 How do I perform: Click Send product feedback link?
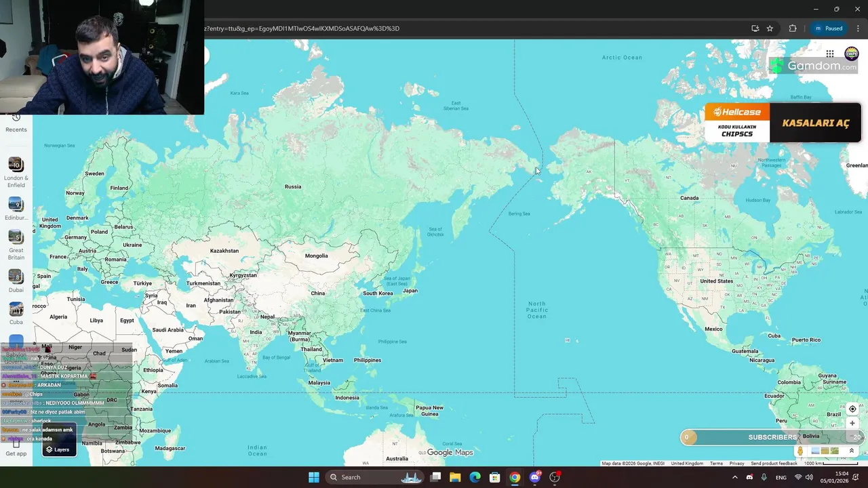click(x=774, y=464)
